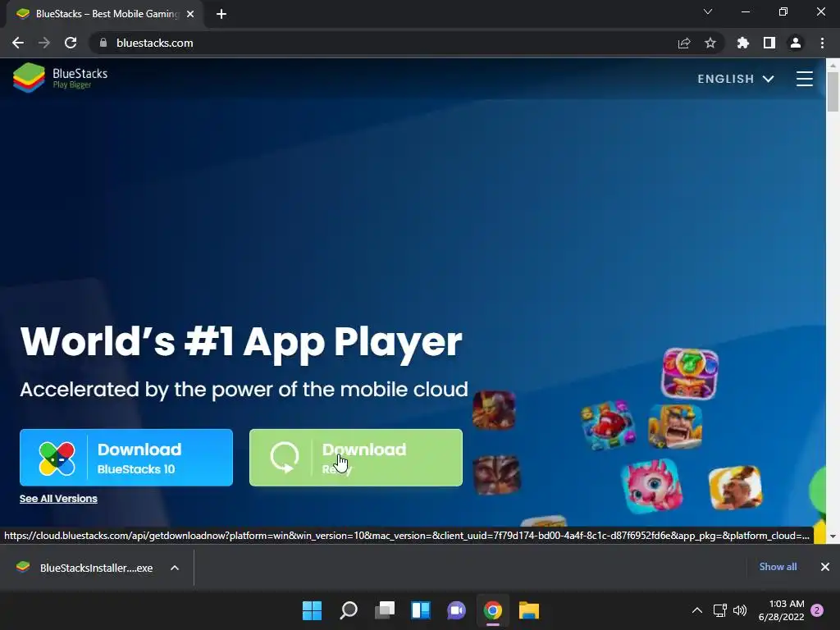Open the volume icon in the system tray
This screenshot has width=840, height=630.
click(x=740, y=610)
